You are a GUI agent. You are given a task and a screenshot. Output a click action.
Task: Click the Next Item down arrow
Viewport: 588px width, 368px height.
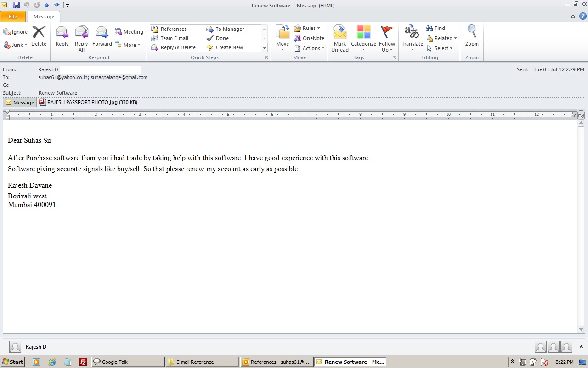point(57,5)
